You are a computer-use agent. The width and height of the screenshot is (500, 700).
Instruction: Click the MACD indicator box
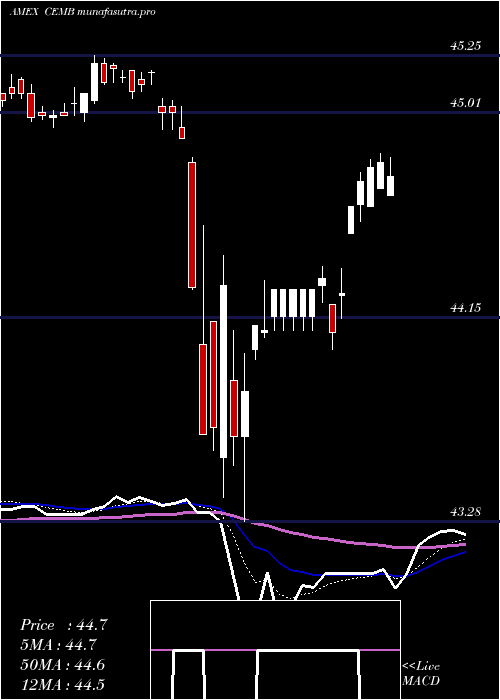(x=275, y=650)
